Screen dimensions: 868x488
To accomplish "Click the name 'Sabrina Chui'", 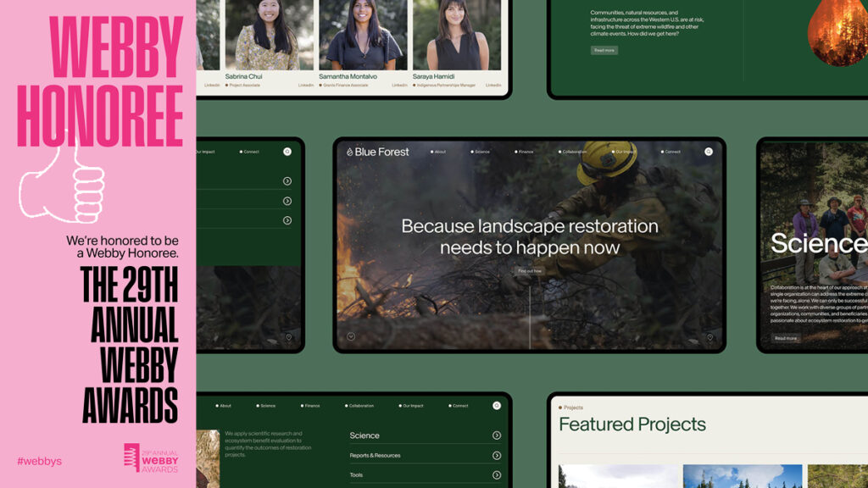I will click(243, 76).
